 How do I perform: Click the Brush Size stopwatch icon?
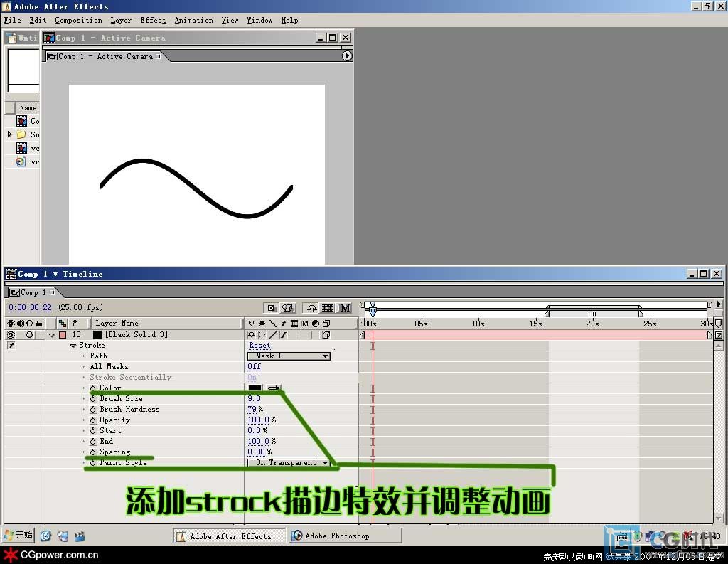[x=93, y=399]
